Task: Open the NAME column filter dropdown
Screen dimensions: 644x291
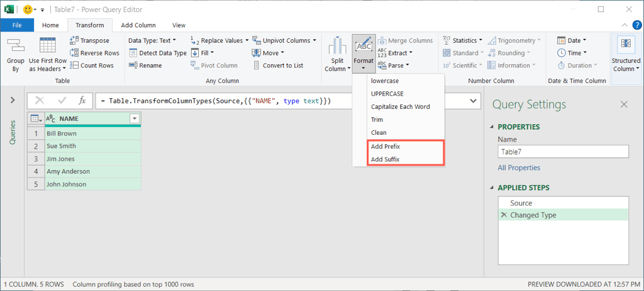Action: point(135,118)
